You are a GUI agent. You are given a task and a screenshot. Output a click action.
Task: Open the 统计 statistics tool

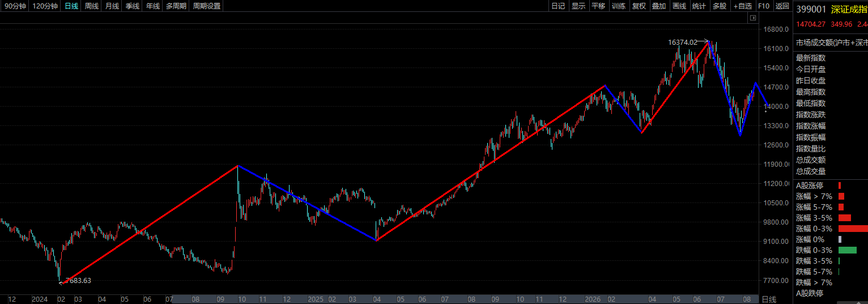(699, 6)
